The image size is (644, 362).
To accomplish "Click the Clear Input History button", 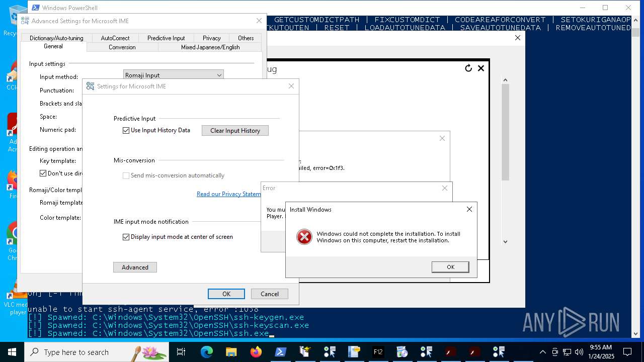I will [x=235, y=130].
